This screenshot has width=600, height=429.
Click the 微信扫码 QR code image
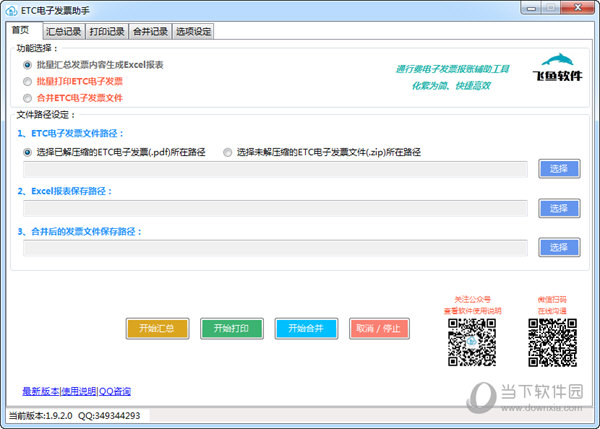pos(552,342)
